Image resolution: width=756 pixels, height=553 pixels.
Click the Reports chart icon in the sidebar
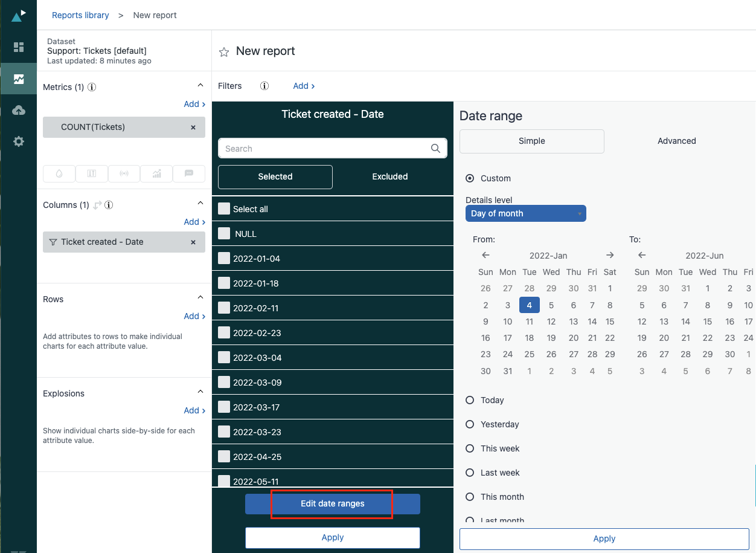(x=19, y=79)
